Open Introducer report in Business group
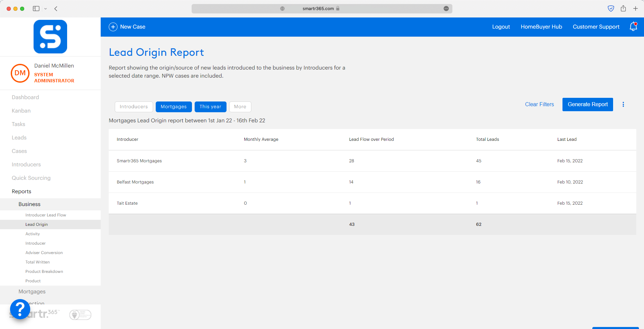Screen dimensions: 644x329 pos(36,243)
